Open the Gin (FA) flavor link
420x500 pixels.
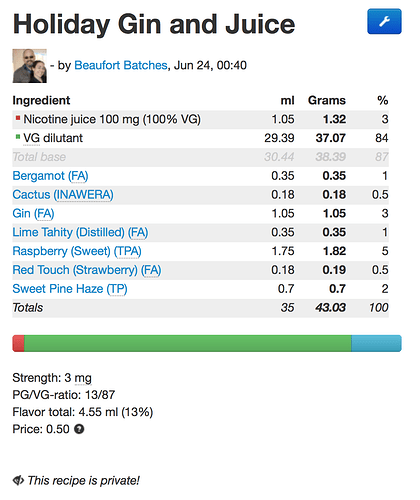click(33, 213)
